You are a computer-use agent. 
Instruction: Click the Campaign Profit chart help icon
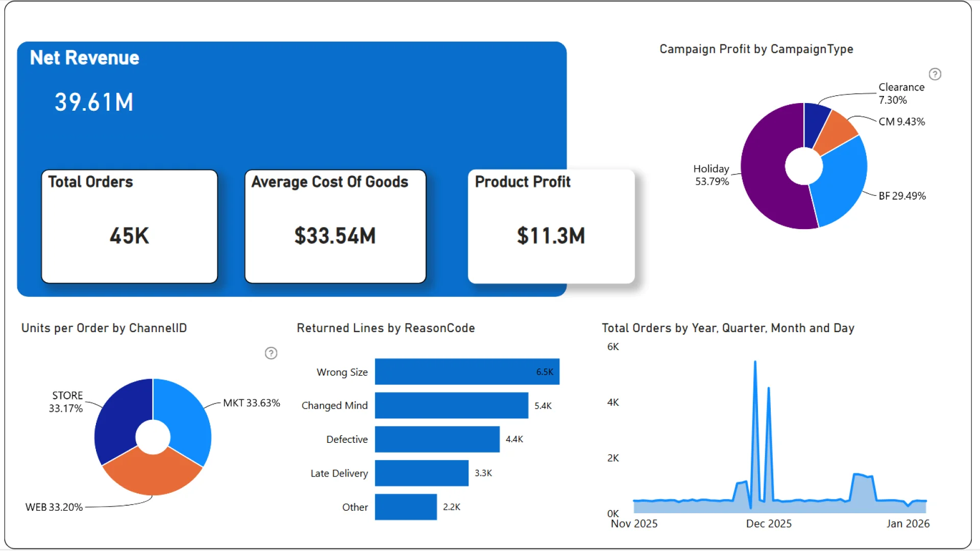(935, 74)
